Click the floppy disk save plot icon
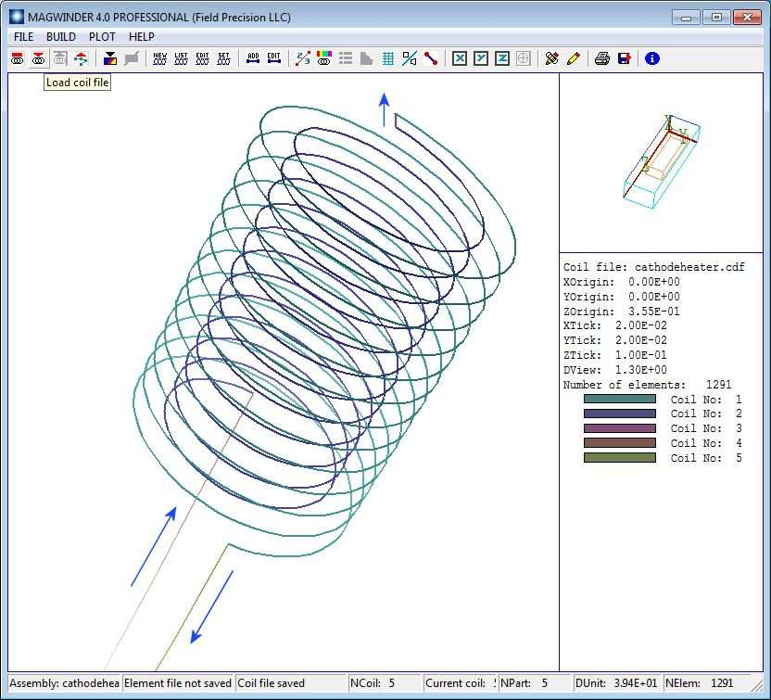 (624, 58)
